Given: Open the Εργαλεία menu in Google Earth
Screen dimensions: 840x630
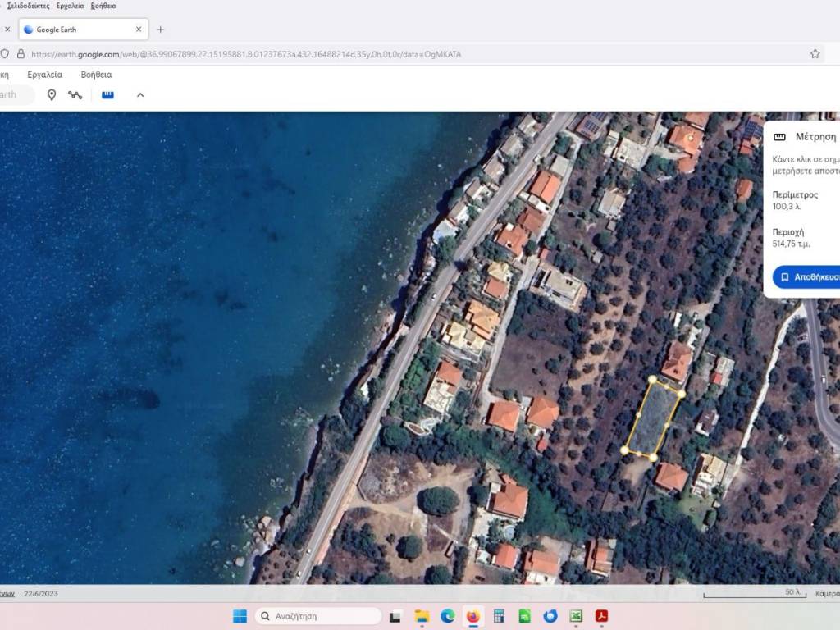Looking at the screenshot, I should [x=44, y=75].
